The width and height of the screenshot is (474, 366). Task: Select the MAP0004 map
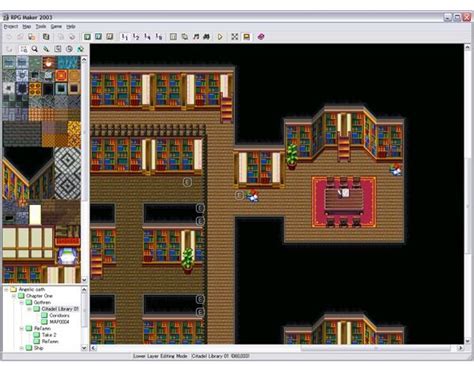point(59,322)
